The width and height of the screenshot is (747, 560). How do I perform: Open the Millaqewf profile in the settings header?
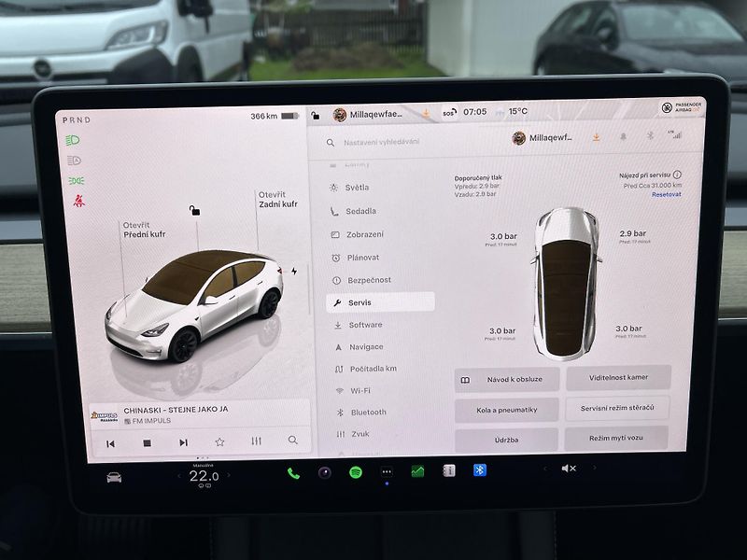[542, 138]
